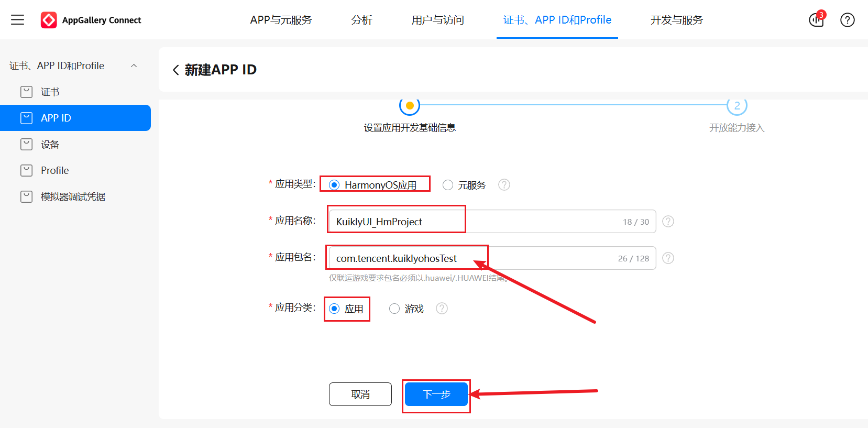
Task: Click the Profile sidebar item icon
Action: 26,170
